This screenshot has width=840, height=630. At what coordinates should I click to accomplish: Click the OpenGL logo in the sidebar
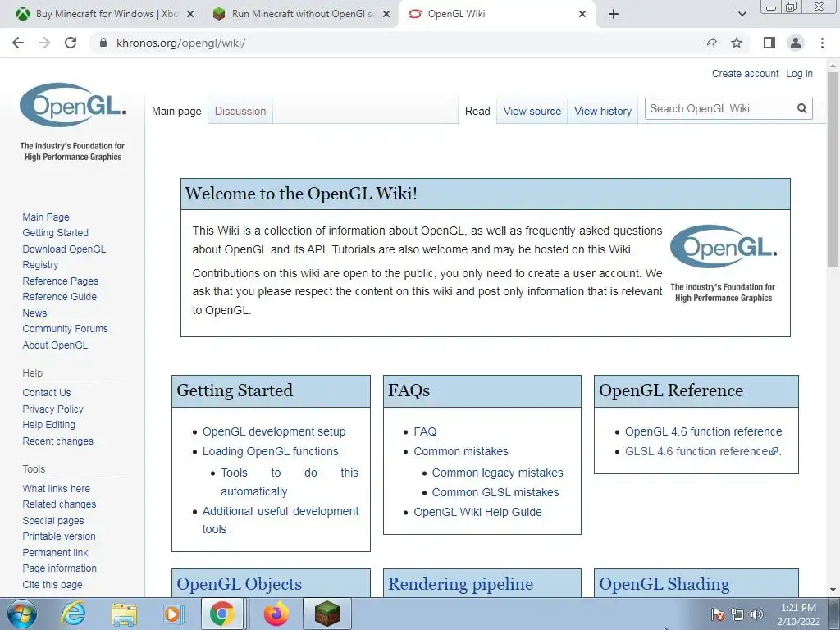pyautogui.click(x=73, y=104)
